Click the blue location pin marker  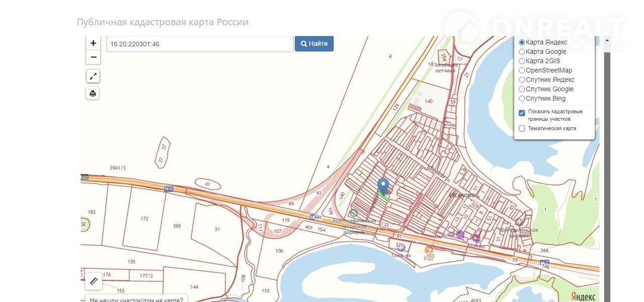pos(383,185)
